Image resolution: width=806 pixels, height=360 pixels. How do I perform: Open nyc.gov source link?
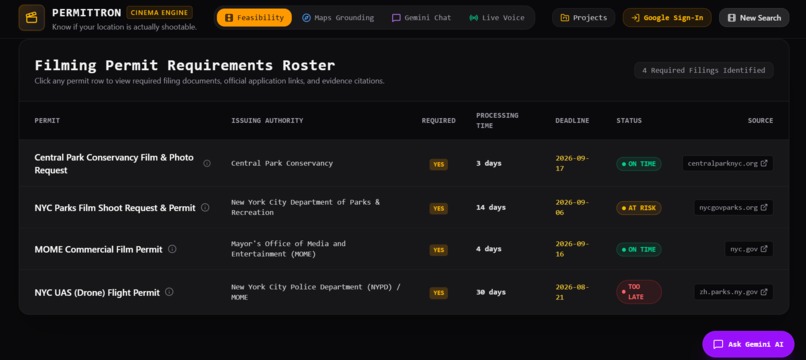coord(749,249)
